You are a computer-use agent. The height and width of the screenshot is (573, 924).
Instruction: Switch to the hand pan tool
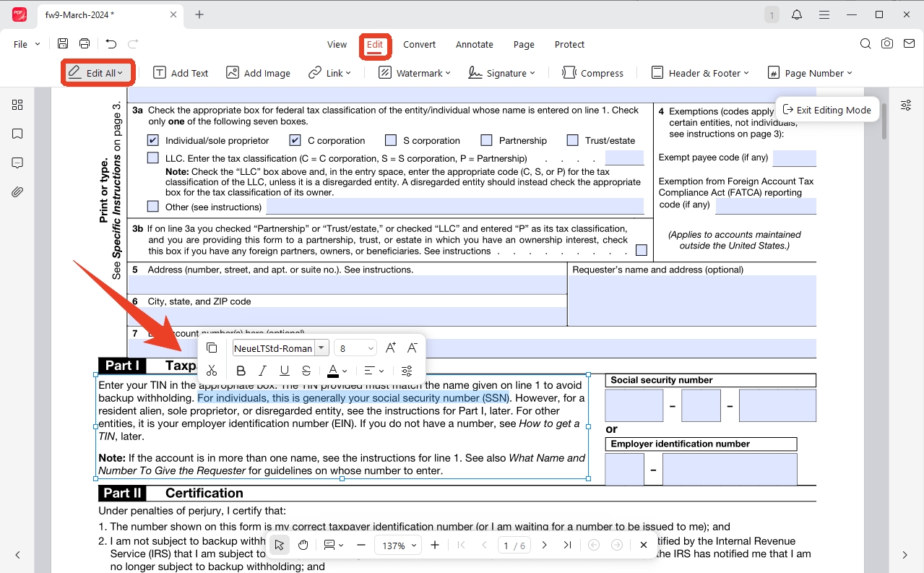(x=303, y=546)
